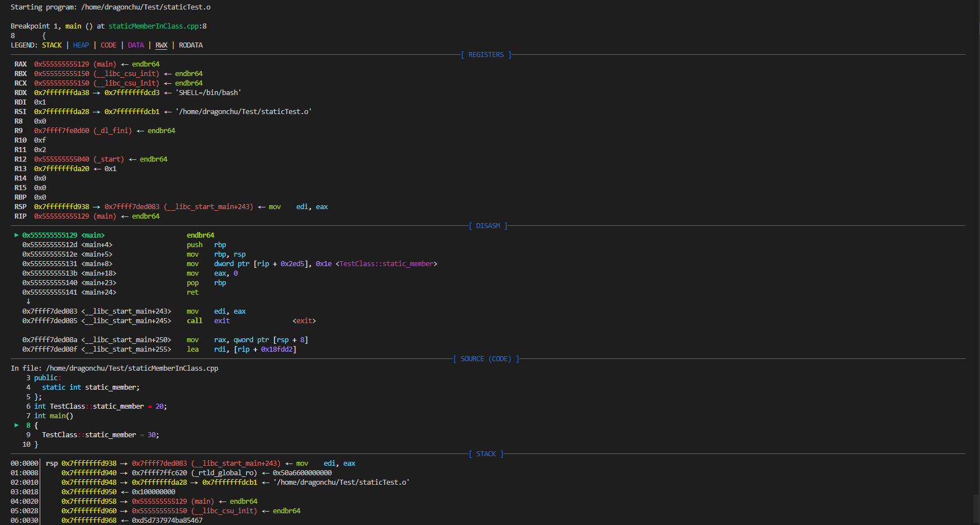Click the DATA word in the LEGEND line

[x=136, y=45]
